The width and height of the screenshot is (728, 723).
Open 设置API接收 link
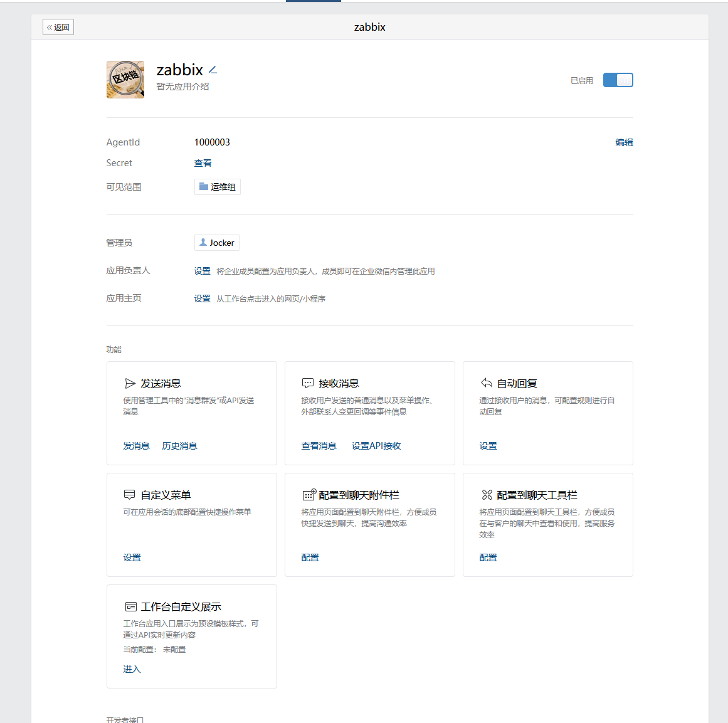coord(376,446)
